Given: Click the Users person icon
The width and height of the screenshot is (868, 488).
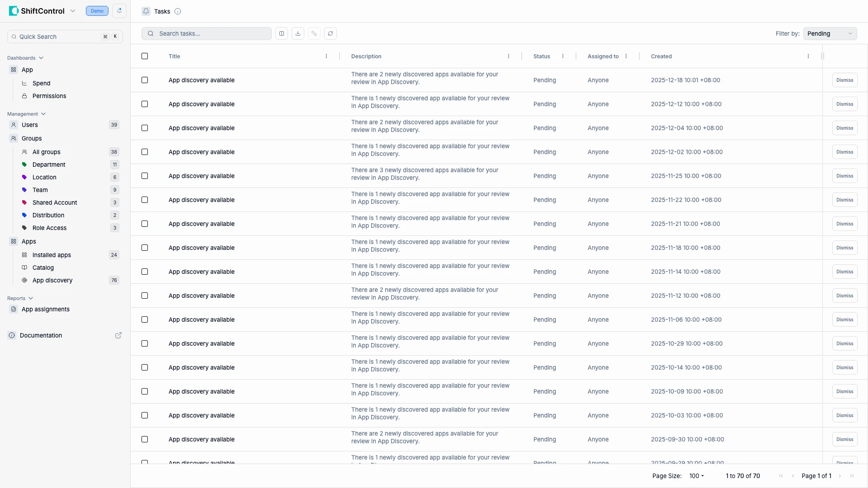Looking at the screenshot, I should (14, 125).
